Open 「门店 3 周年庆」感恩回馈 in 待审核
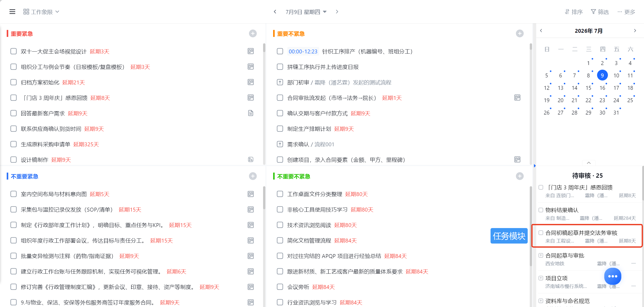Image resolution: width=644 pixels, height=307 pixels. (x=579, y=187)
